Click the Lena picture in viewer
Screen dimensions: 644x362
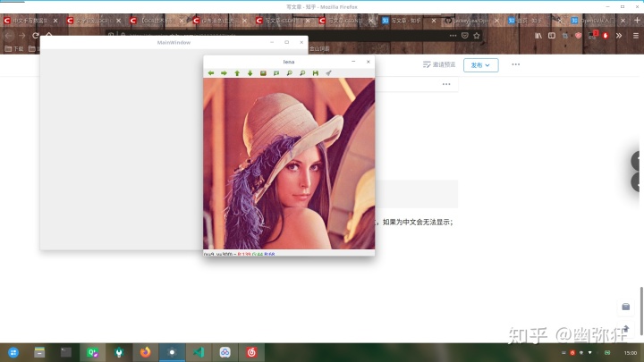tap(289, 164)
